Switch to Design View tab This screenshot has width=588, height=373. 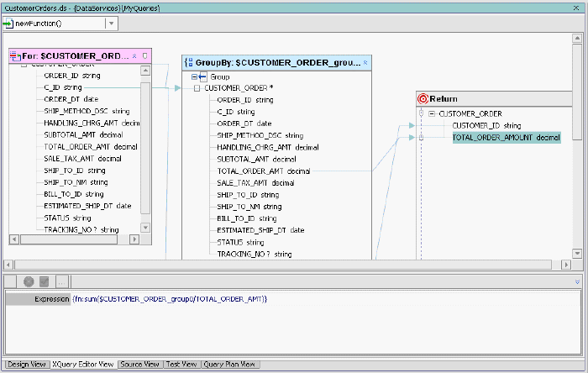coord(27,365)
